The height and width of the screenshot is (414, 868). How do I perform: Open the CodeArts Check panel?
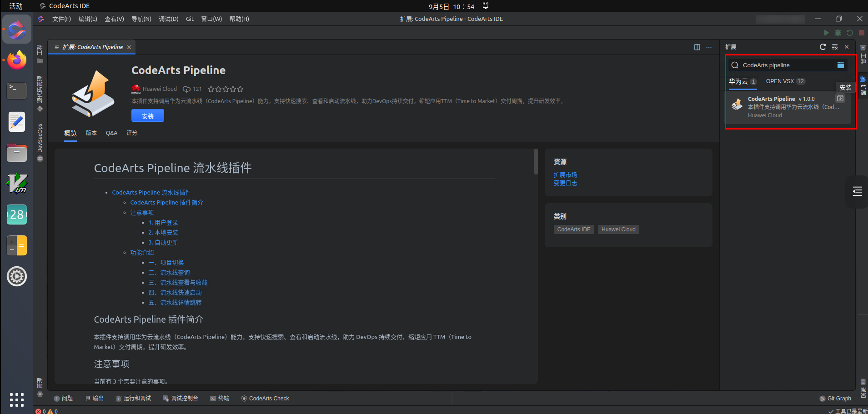click(x=265, y=399)
